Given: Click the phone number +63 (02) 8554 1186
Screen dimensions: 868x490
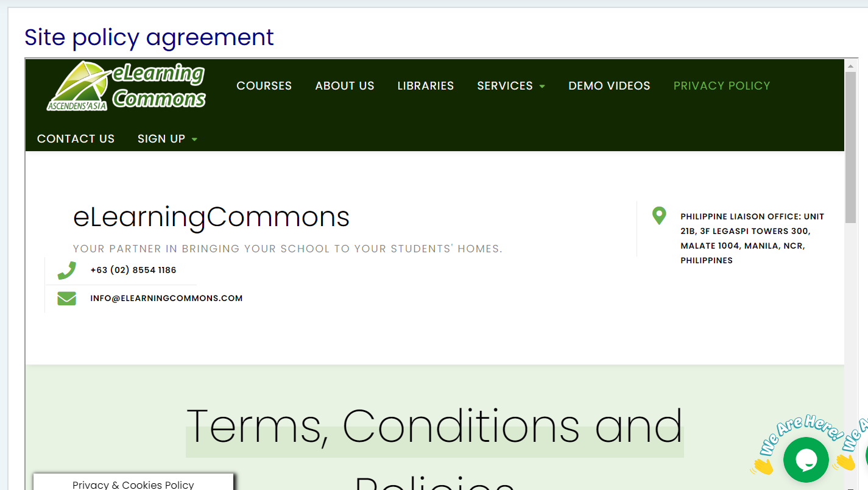Looking at the screenshot, I should pos(133,270).
